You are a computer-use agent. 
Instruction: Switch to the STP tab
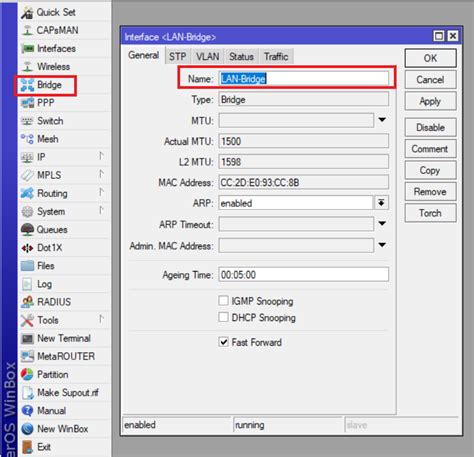tap(178, 56)
